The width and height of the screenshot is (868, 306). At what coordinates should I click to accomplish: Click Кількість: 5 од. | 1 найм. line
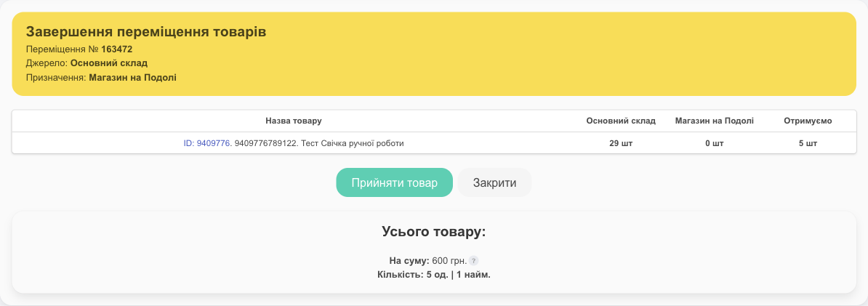coord(434,275)
